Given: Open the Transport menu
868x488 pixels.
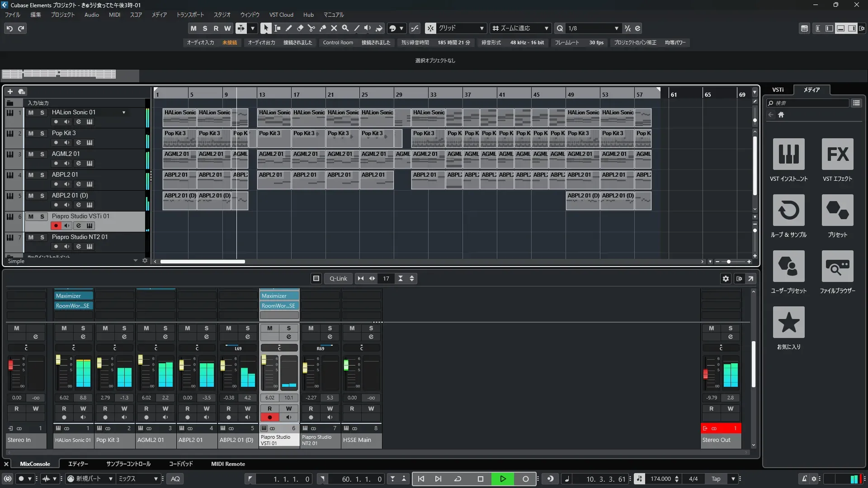Looking at the screenshot, I should (190, 14).
